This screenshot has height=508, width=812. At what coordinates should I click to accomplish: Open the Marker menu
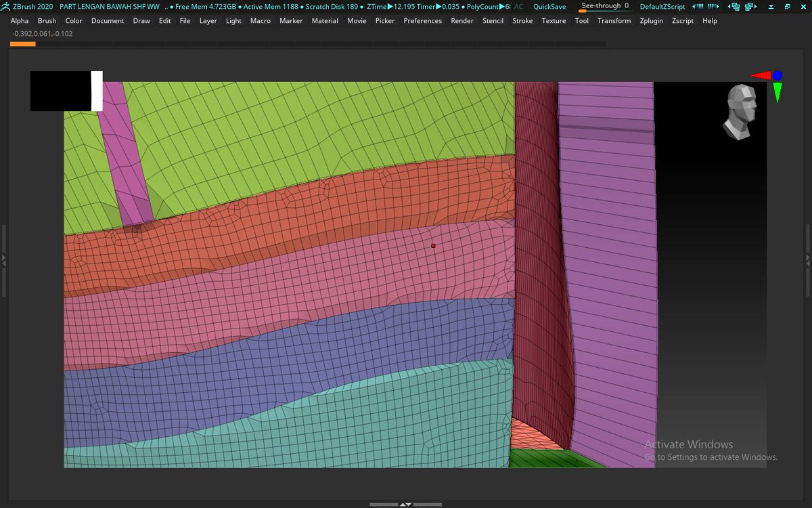(x=291, y=21)
